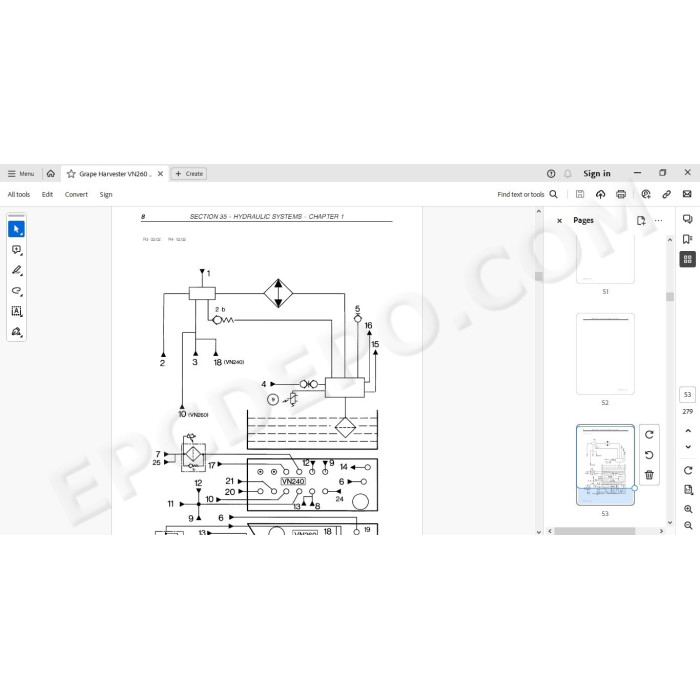The image size is (700, 700).
Task: Click the 10 (VN260) label
Action: click(x=193, y=414)
